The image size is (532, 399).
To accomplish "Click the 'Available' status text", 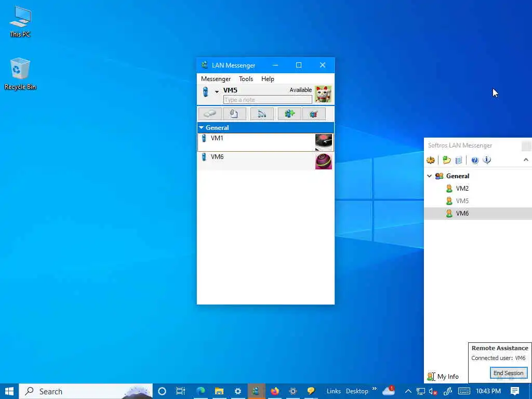I will [x=301, y=90].
